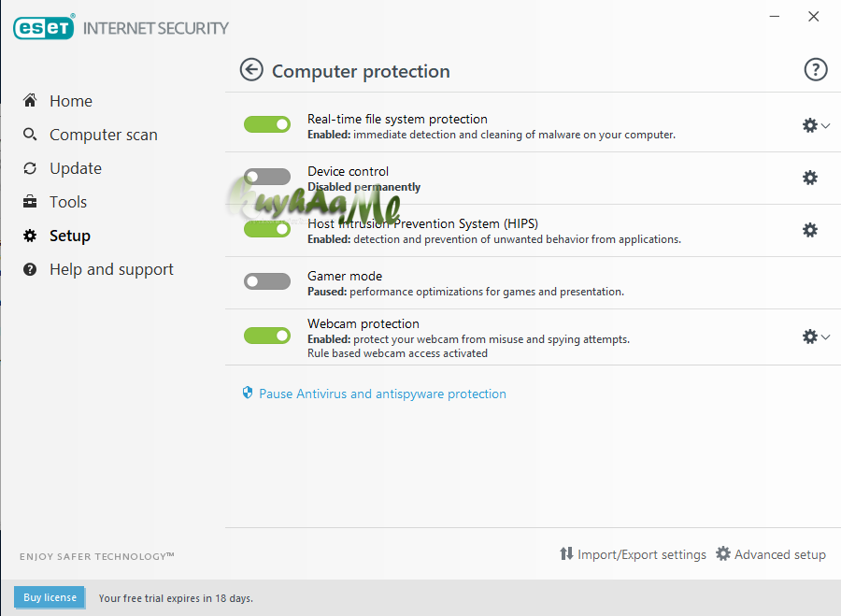
Task: Open HIPS gear settings icon
Action: pyautogui.click(x=810, y=230)
